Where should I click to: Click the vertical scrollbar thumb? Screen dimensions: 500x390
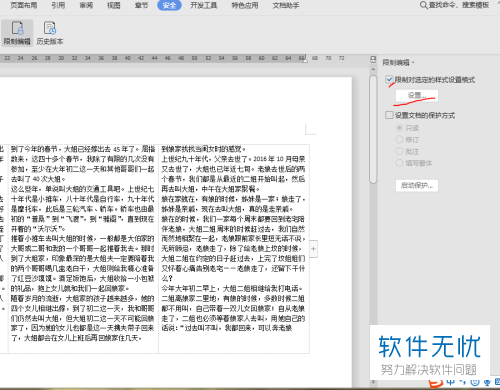373,129
